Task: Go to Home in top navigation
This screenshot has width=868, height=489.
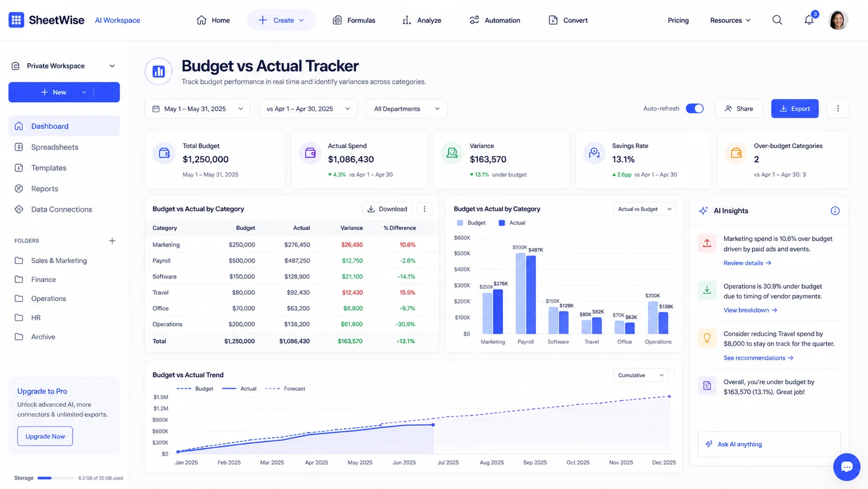Action: 213,20
